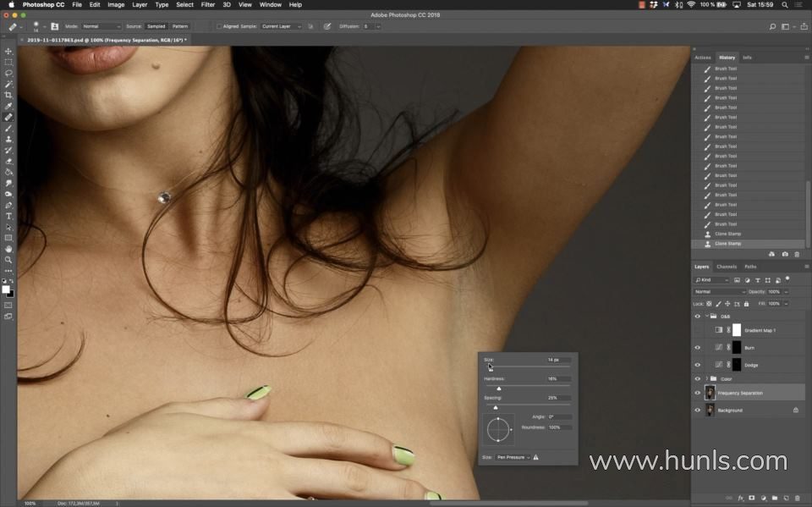The image size is (812, 507).
Task: Expand the Color layer group
Action: (x=707, y=379)
